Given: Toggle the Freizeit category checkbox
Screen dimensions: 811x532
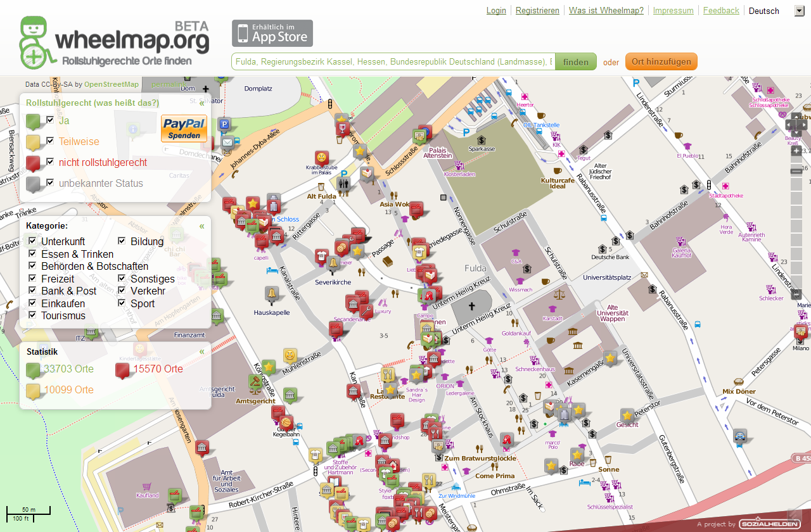Looking at the screenshot, I should (33, 278).
